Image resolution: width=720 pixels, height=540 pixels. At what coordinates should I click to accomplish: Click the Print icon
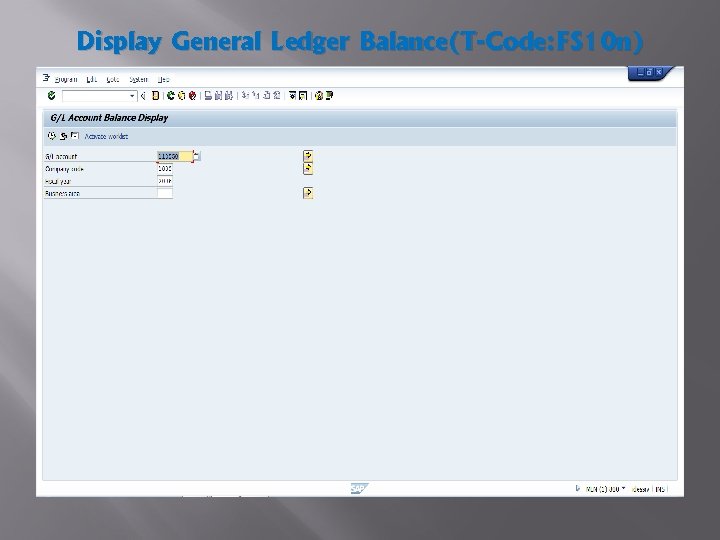tap(208, 96)
